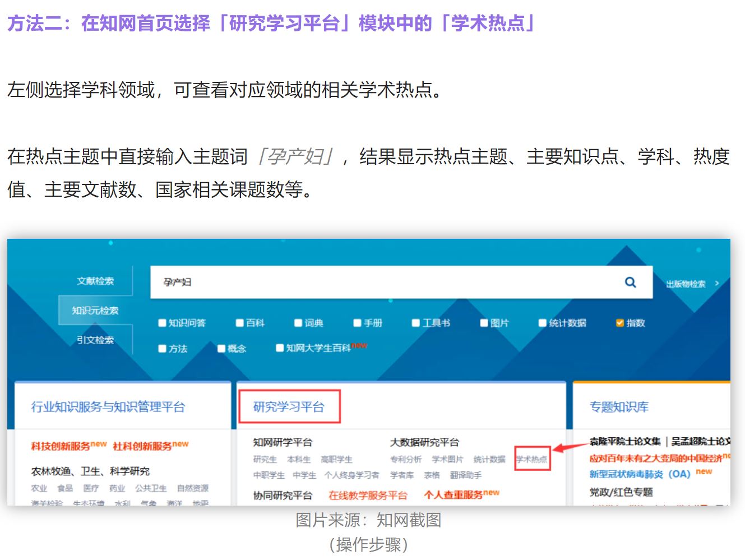The width and height of the screenshot is (745, 560).
Task: Click the magnifier search icon in the search box
Action: tap(631, 283)
